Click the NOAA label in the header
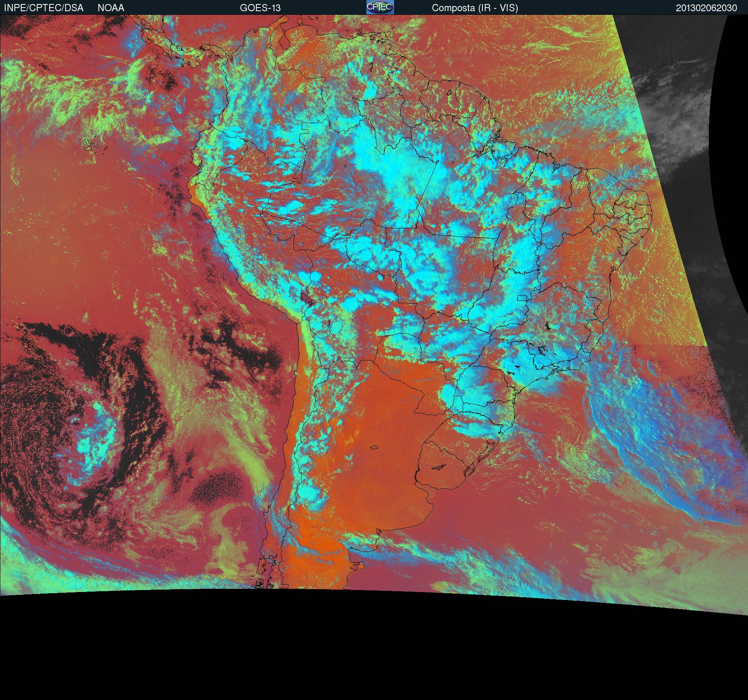 coord(111,8)
